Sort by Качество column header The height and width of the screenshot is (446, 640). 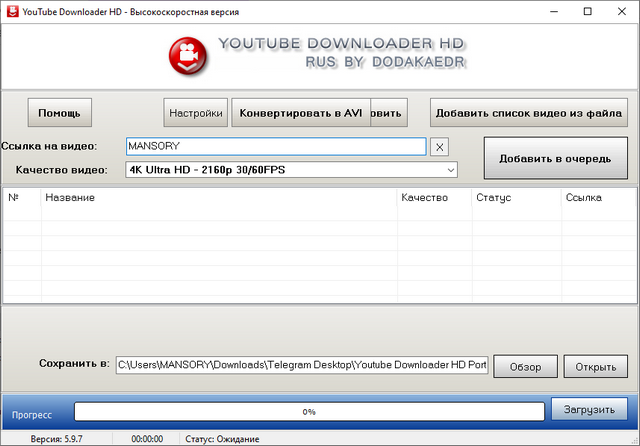coord(435,197)
